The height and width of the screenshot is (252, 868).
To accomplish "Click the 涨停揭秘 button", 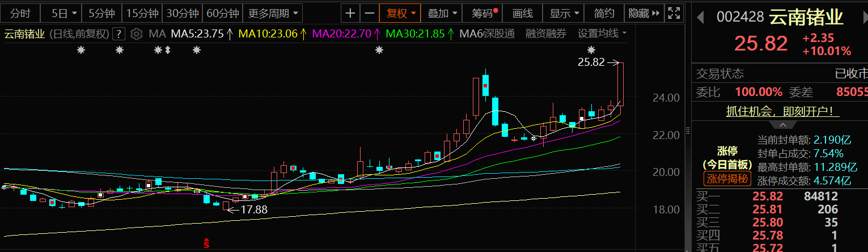I will [x=727, y=179].
